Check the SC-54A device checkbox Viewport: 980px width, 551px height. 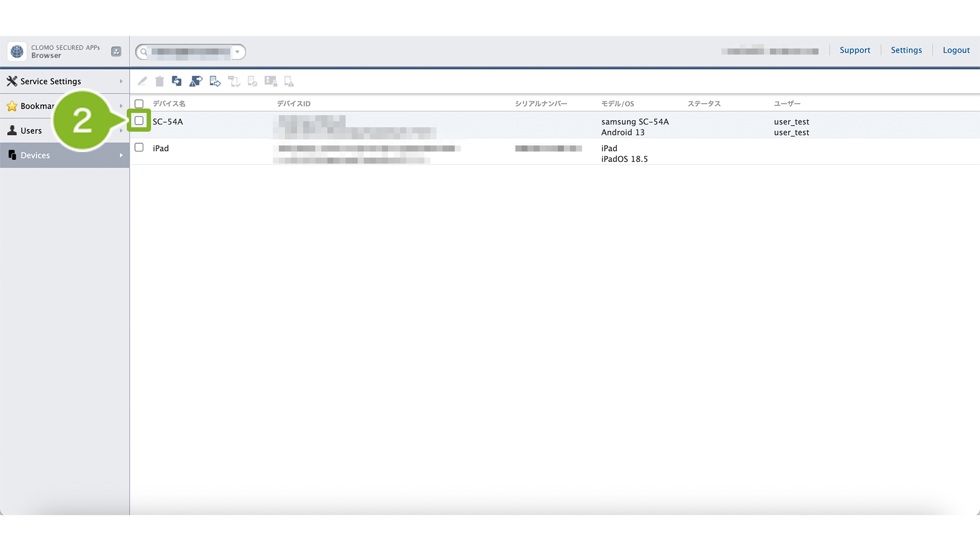[139, 121]
